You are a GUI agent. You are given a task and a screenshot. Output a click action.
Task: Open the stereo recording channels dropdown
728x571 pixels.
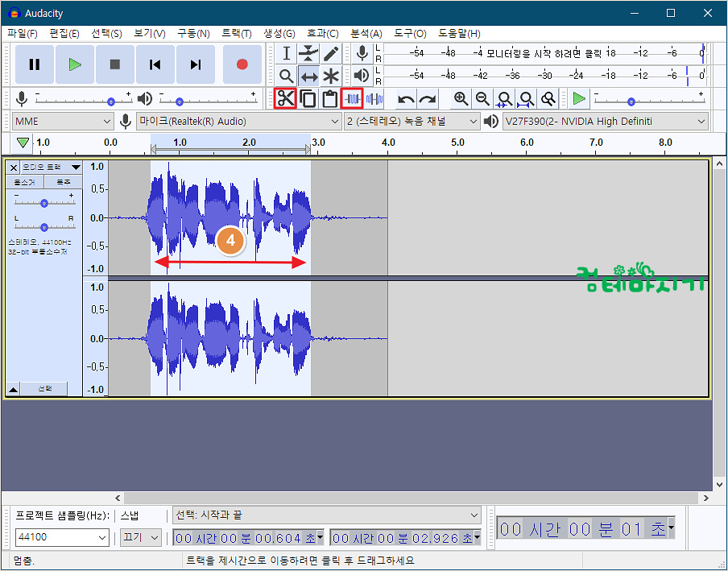click(x=412, y=122)
